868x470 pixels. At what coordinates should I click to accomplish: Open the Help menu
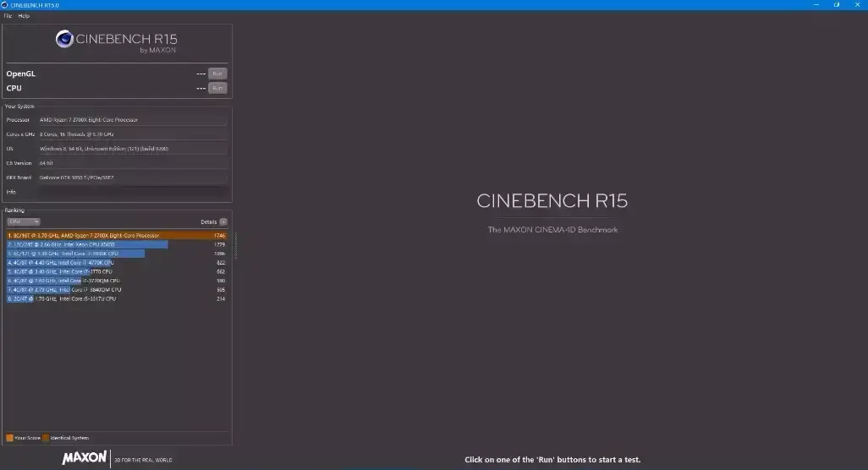pyautogui.click(x=24, y=16)
